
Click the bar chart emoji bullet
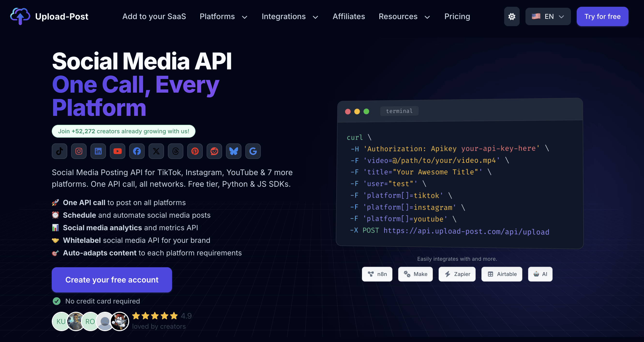[x=55, y=228]
